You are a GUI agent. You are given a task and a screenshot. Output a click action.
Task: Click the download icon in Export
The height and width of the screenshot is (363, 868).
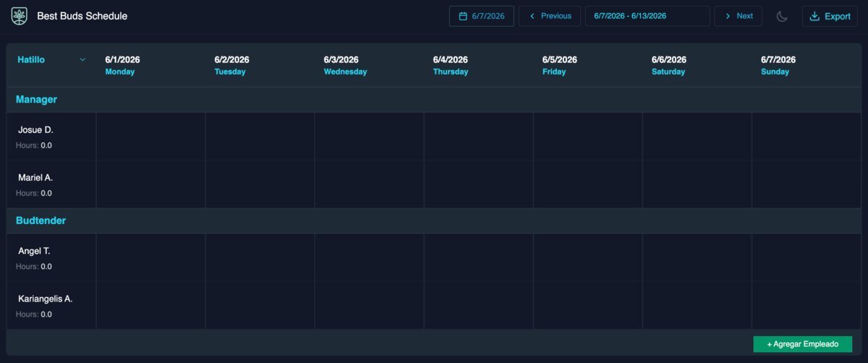815,16
